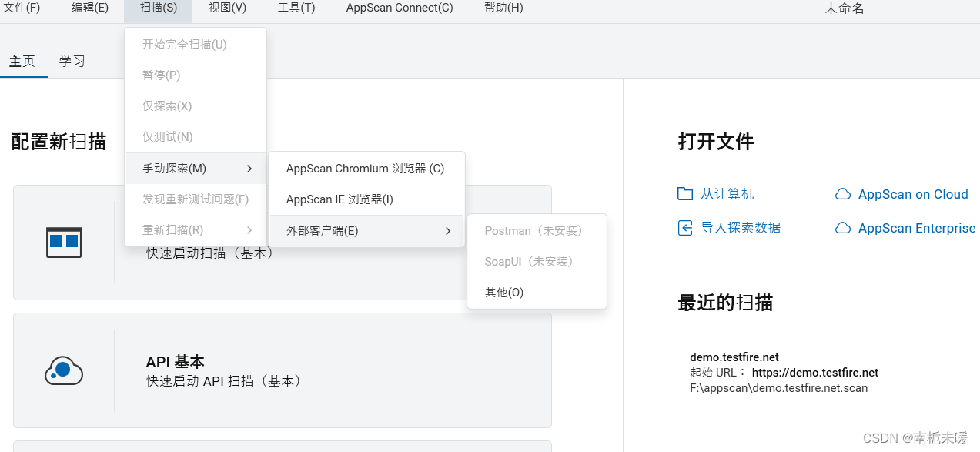Click the 导入探索数据 link
The height and width of the screenshot is (452, 980).
tap(738, 227)
